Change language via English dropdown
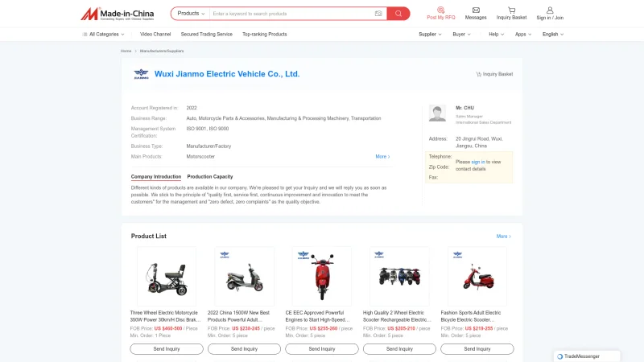Image resolution: width=644 pixels, height=362 pixels. (553, 35)
